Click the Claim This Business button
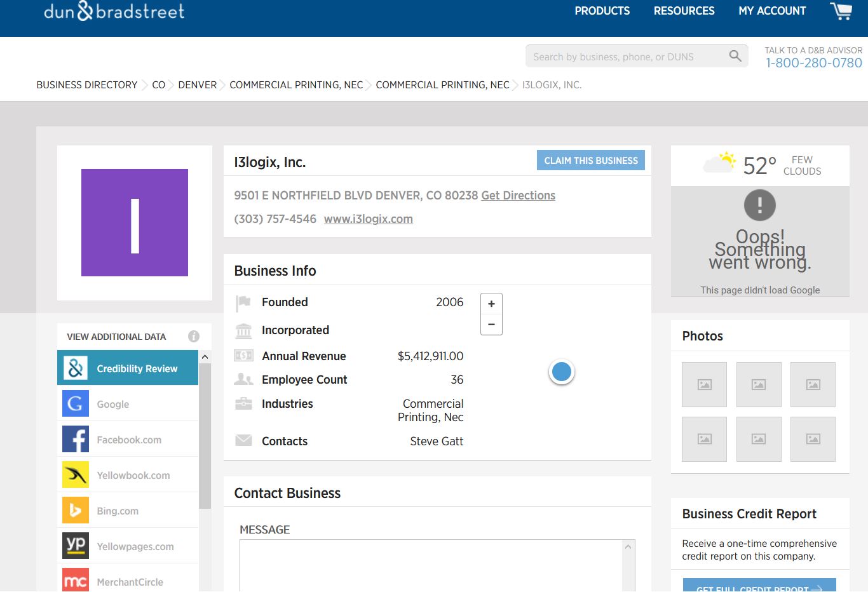The height and width of the screenshot is (592, 868). [590, 161]
